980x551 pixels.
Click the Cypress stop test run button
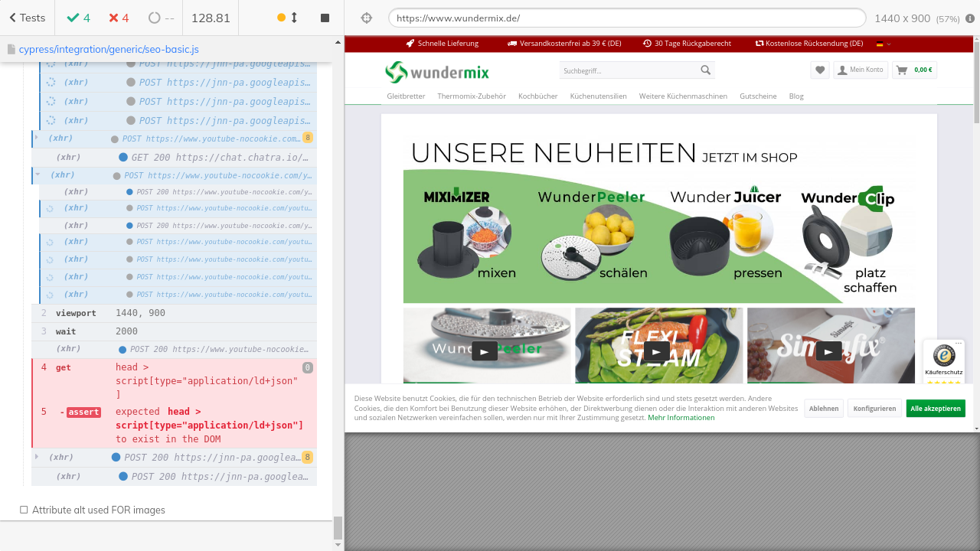pos(325,18)
